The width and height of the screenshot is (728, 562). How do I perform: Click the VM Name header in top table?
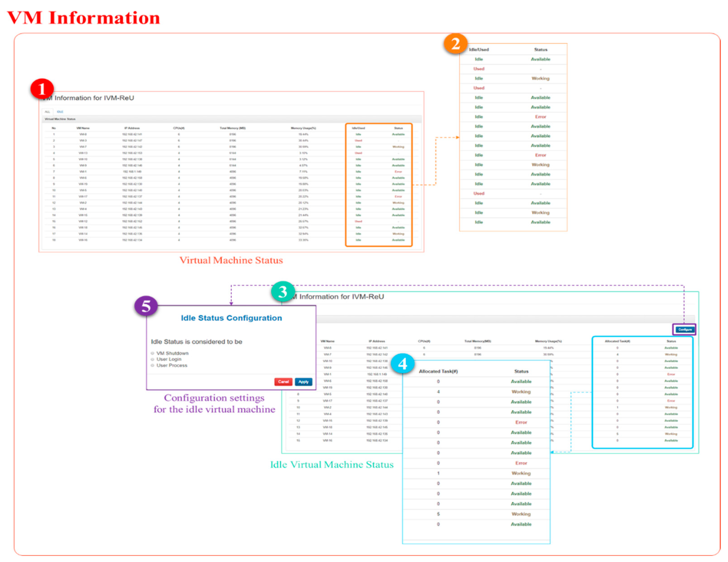(x=83, y=128)
